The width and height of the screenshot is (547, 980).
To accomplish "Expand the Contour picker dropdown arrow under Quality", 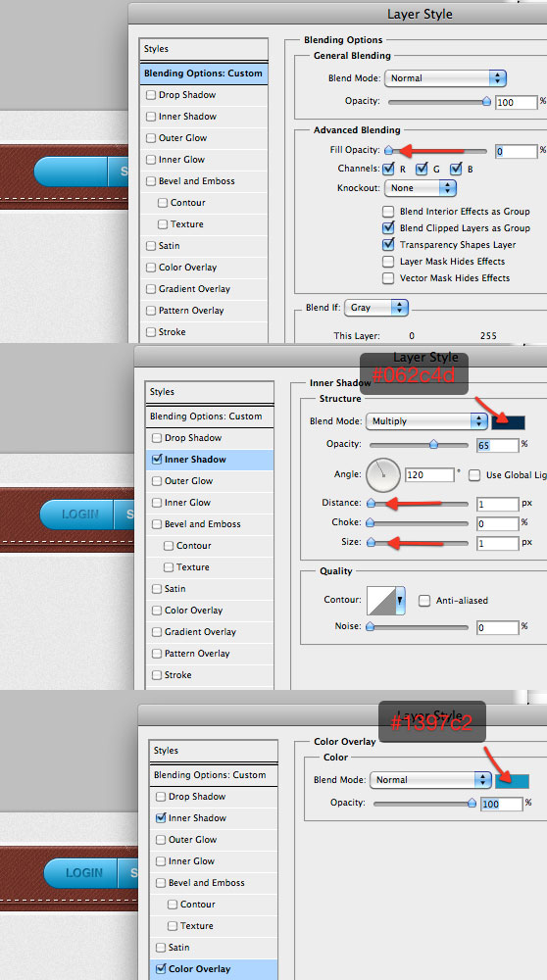I will coord(401,601).
